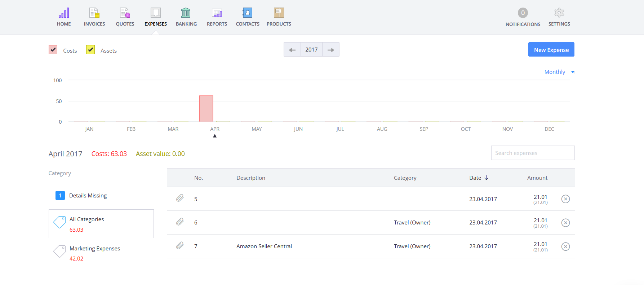Viewport: 644px width, 285px height.
Task: Click the Category column header in table
Action: click(405, 178)
